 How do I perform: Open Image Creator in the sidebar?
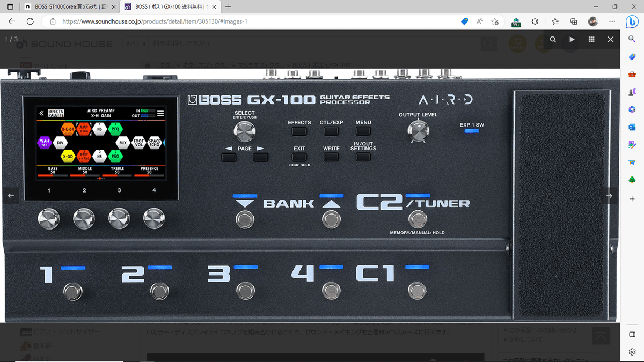click(x=632, y=145)
